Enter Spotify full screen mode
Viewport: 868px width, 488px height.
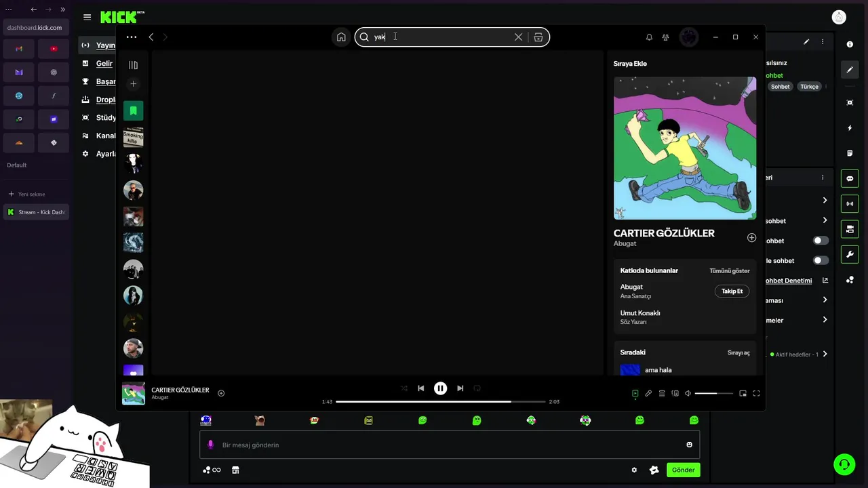coord(756,393)
